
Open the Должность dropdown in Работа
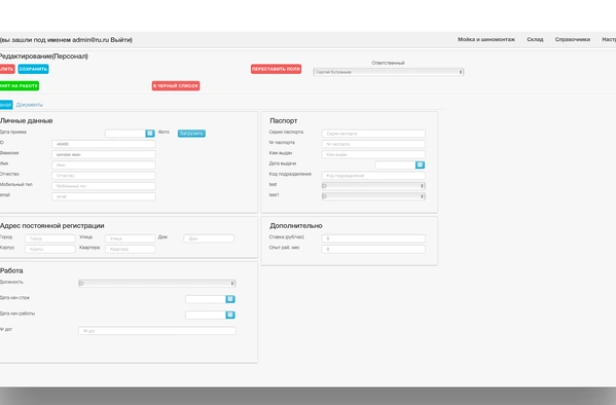tap(157, 283)
